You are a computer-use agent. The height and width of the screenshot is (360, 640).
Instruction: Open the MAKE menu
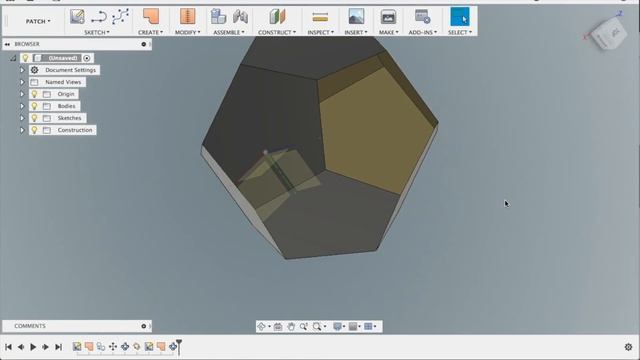coord(388,32)
